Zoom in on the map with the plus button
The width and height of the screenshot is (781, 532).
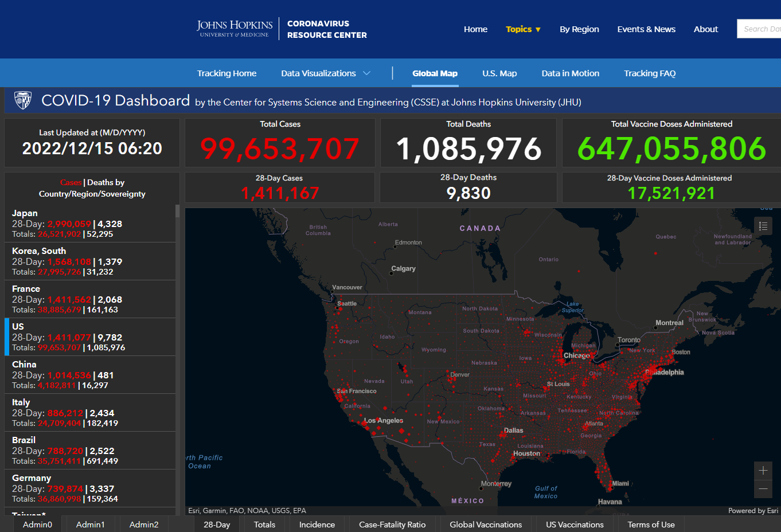click(x=763, y=471)
